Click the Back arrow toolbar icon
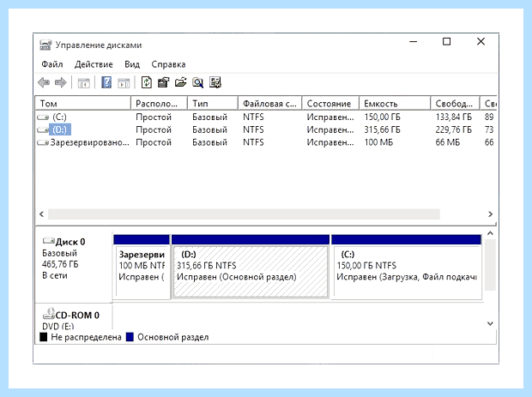The image size is (532, 397). [44, 82]
